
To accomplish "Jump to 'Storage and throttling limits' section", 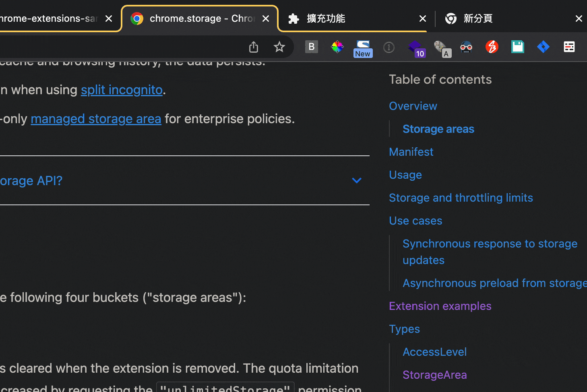I will point(461,198).
